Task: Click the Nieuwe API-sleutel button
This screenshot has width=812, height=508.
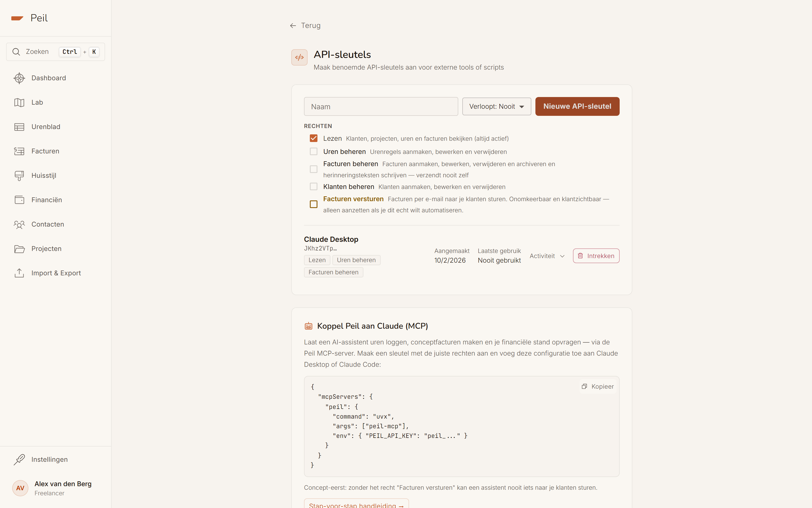Action: click(577, 106)
